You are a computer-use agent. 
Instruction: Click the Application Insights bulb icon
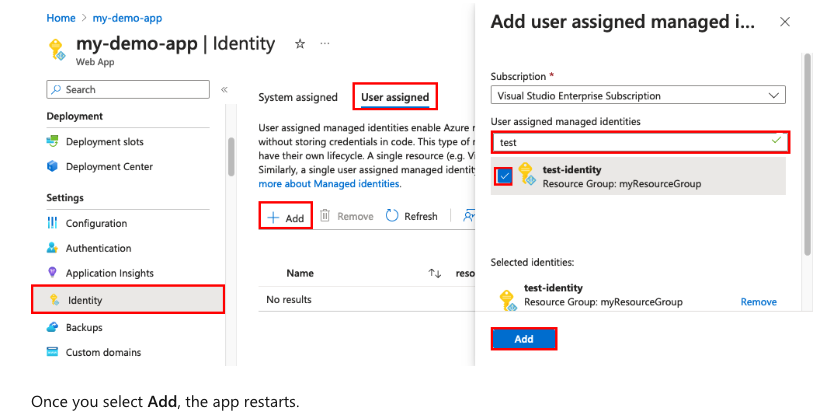tap(52, 272)
